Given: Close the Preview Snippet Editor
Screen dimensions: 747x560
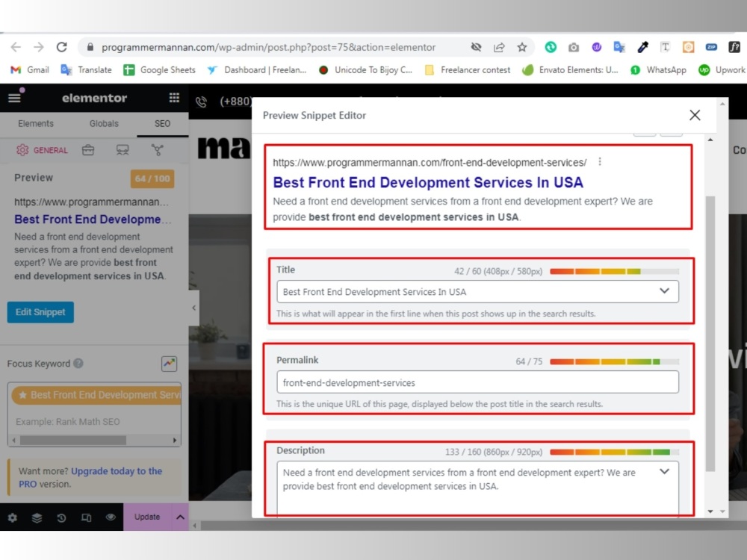Looking at the screenshot, I should (x=695, y=115).
